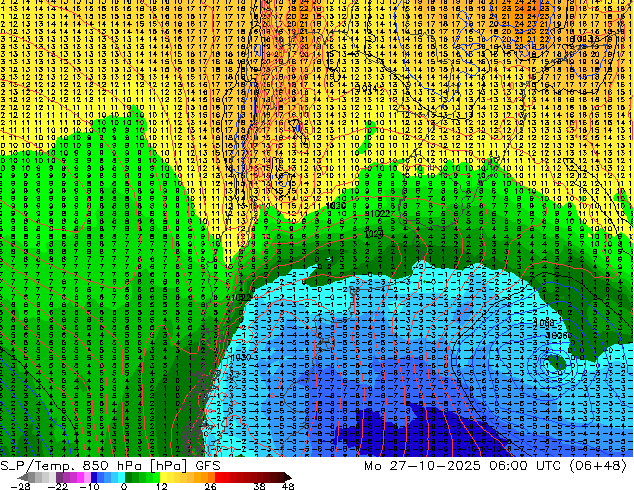Click the map title 'S_P/Temp. 850 hPa [hPa] GFS'

[110, 466]
